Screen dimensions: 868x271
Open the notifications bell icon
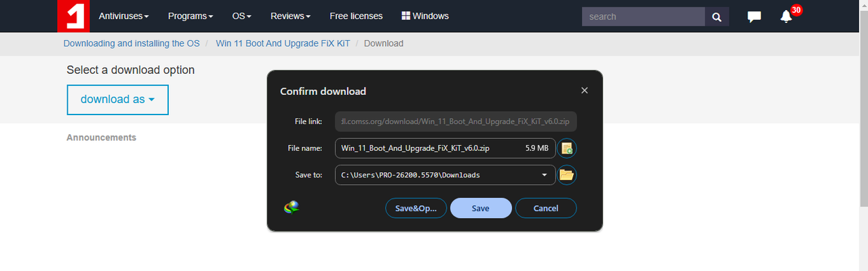pos(786,16)
